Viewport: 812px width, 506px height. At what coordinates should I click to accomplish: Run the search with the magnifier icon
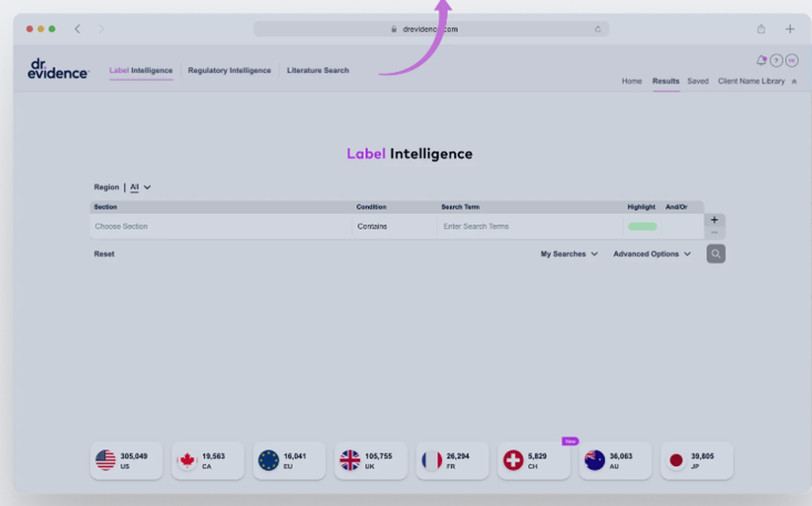pos(715,253)
